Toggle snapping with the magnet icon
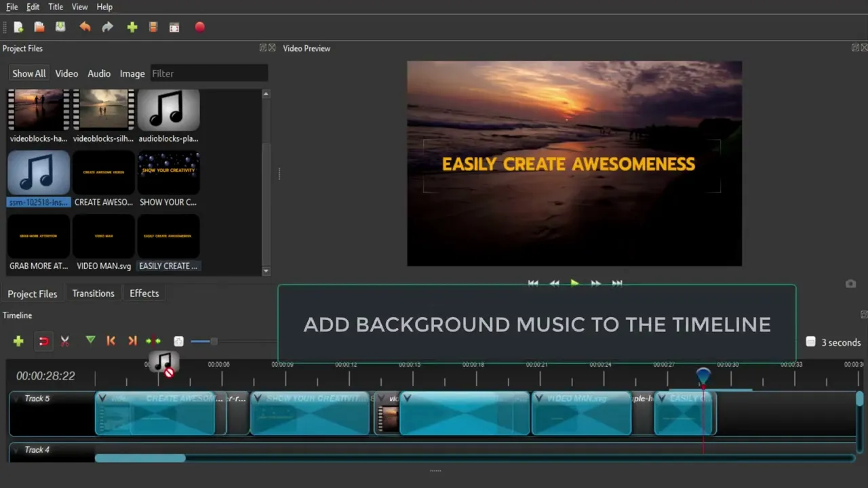Viewport: 868px width, 488px height. [43, 341]
